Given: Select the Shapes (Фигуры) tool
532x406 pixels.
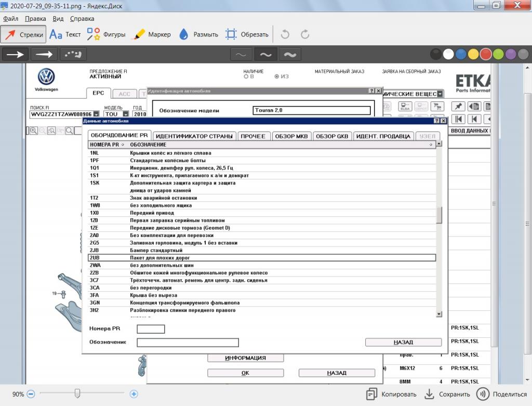Looking at the screenshot, I should click(x=106, y=34).
